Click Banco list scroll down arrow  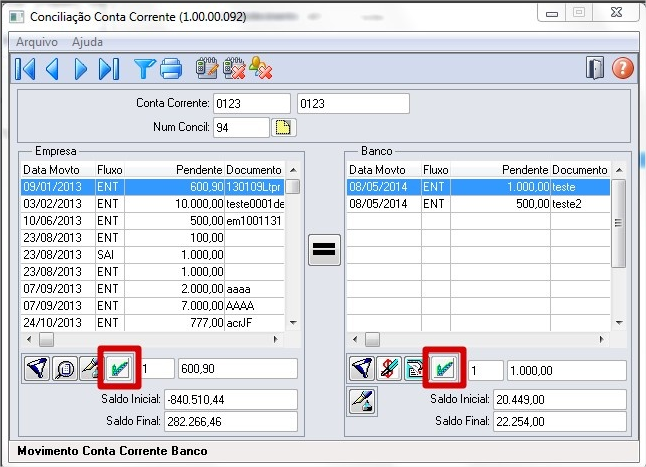pyautogui.click(x=619, y=322)
